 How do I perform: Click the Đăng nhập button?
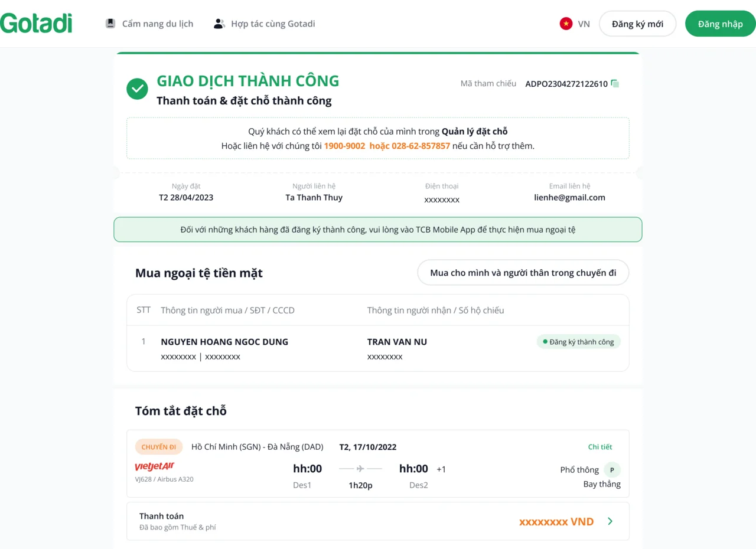pos(720,24)
